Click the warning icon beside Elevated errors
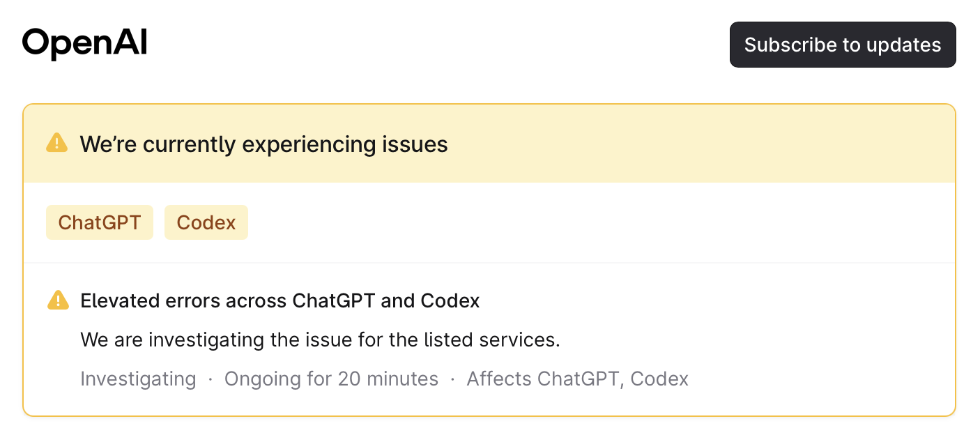The image size is (980, 435). point(58,300)
